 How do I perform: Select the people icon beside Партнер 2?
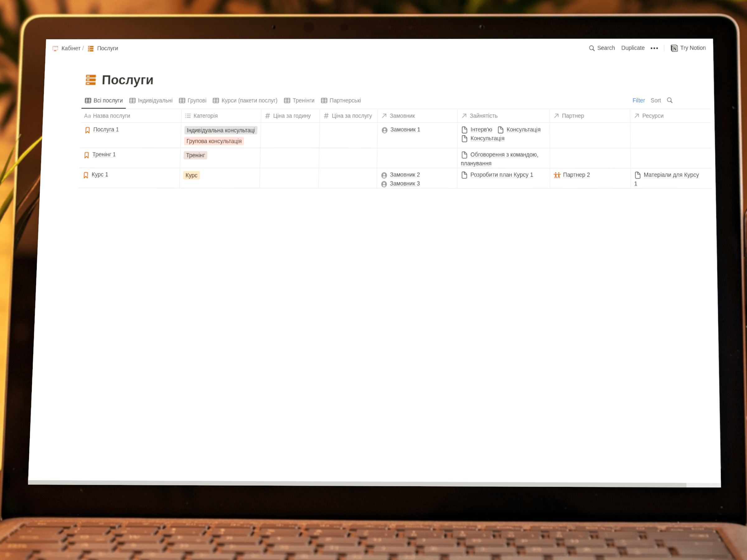tap(557, 175)
